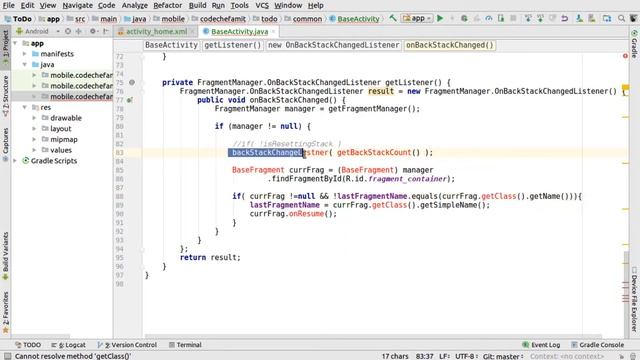Open the Device File Explorer side tab
Screen dimensions: 640x360
[x=634, y=299]
